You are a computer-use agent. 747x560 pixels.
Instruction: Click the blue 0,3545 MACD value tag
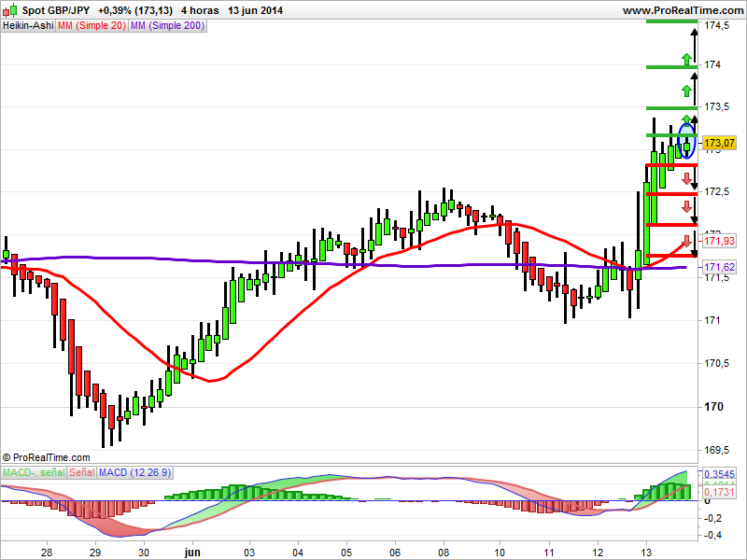coord(719,474)
